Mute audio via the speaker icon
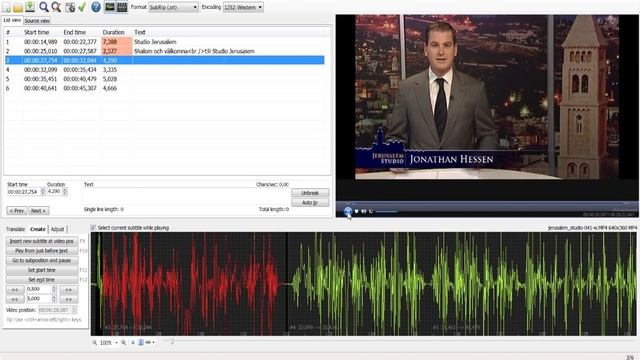This screenshot has height=360, width=640. (363, 211)
